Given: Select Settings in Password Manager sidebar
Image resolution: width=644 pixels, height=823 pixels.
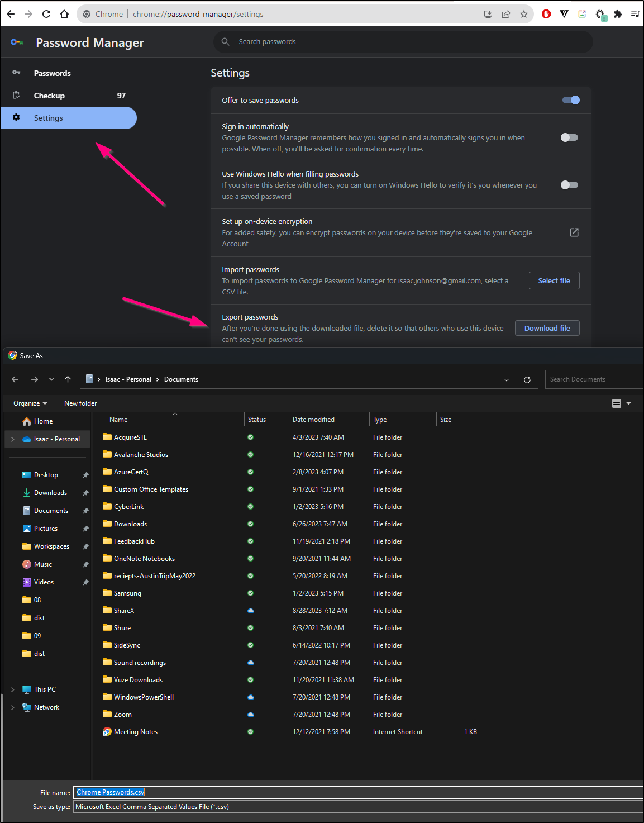Looking at the screenshot, I should click(69, 118).
